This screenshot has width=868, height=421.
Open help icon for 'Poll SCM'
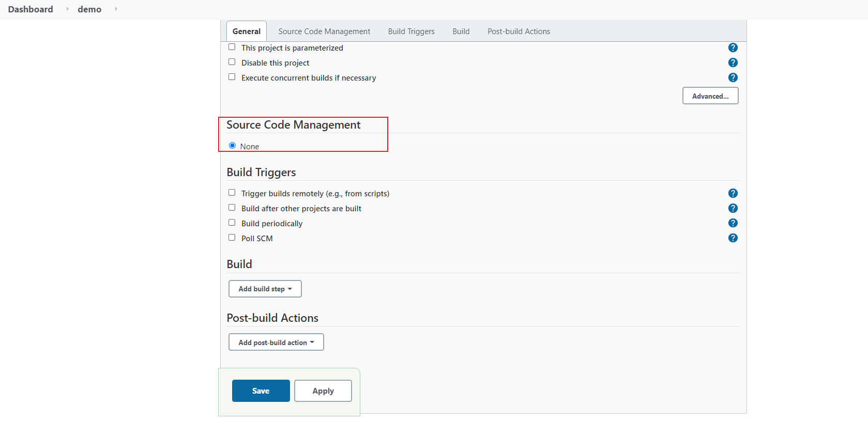[x=733, y=238]
